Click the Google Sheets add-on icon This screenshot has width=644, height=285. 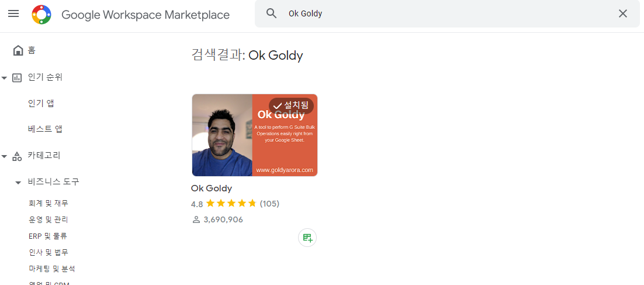point(307,238)
